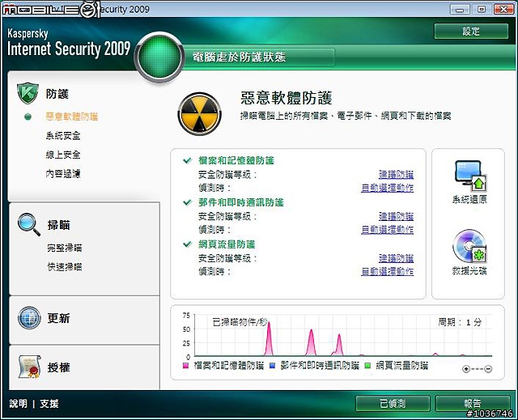Click the yellow radiation malware protection icon

point(200,114)
